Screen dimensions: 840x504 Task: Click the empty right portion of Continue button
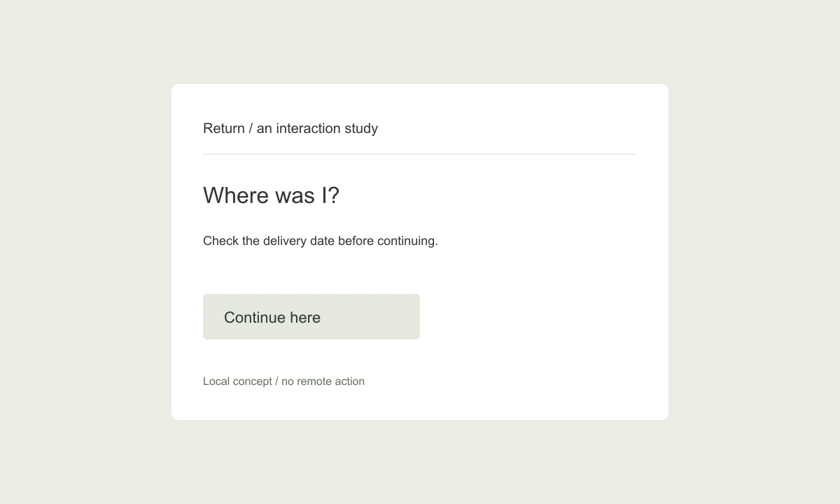pyautogui.click(x=371, y=316)
